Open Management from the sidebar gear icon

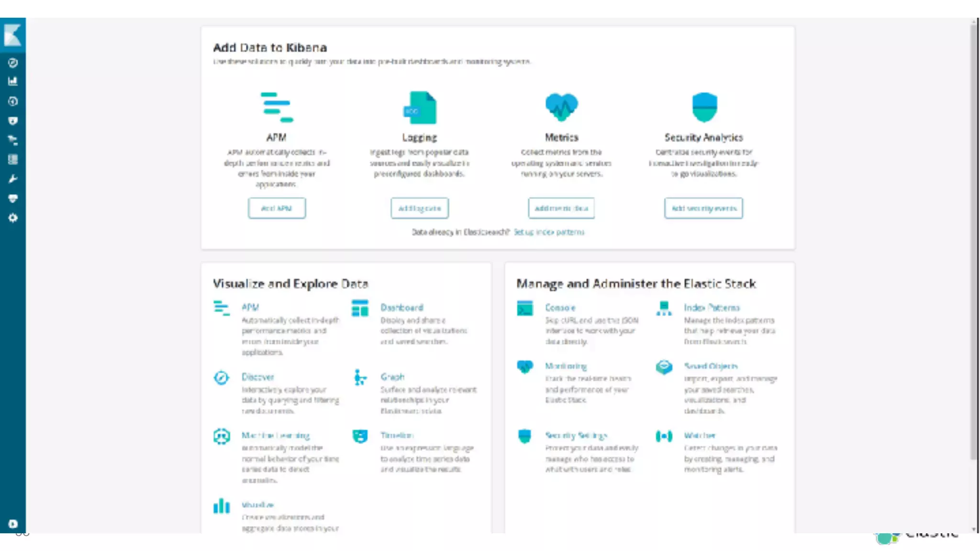[x=13, y=218]
